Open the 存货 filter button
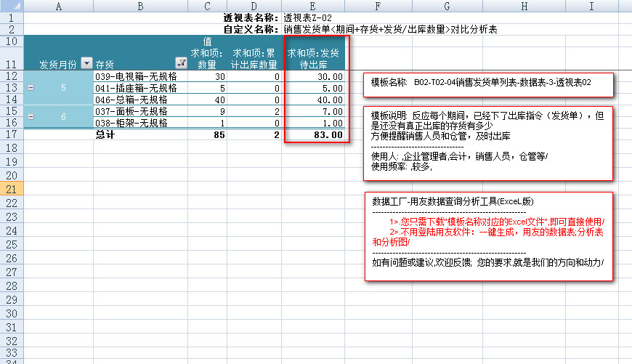This screenshot has width=632, height=364. click(x=182, y=64)
